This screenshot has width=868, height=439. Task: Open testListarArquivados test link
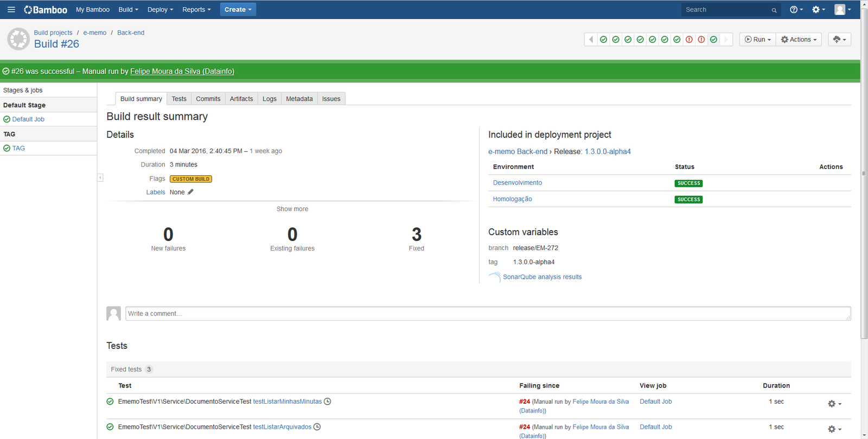282,427
